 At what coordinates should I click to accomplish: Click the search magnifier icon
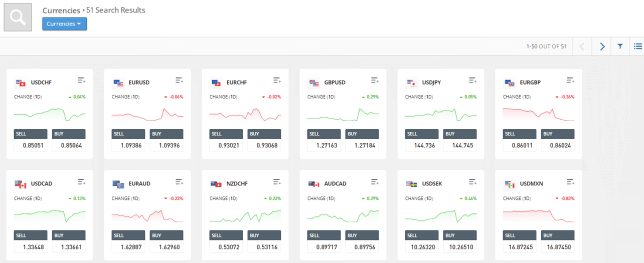(18, 17)
